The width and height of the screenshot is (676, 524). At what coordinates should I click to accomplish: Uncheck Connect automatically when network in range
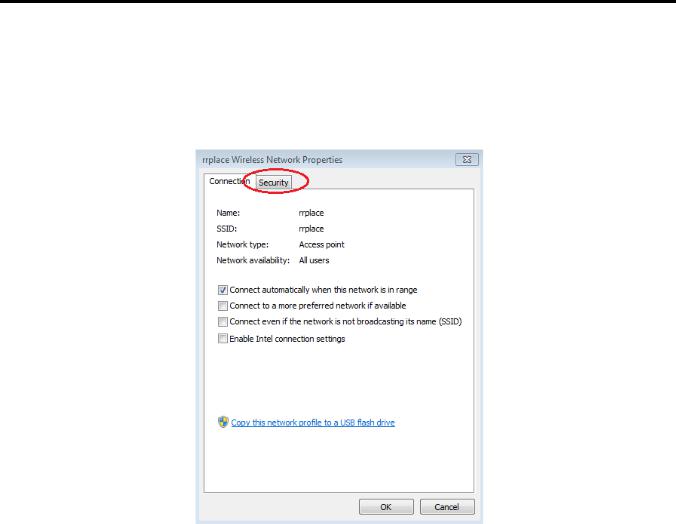click(222, 290)
